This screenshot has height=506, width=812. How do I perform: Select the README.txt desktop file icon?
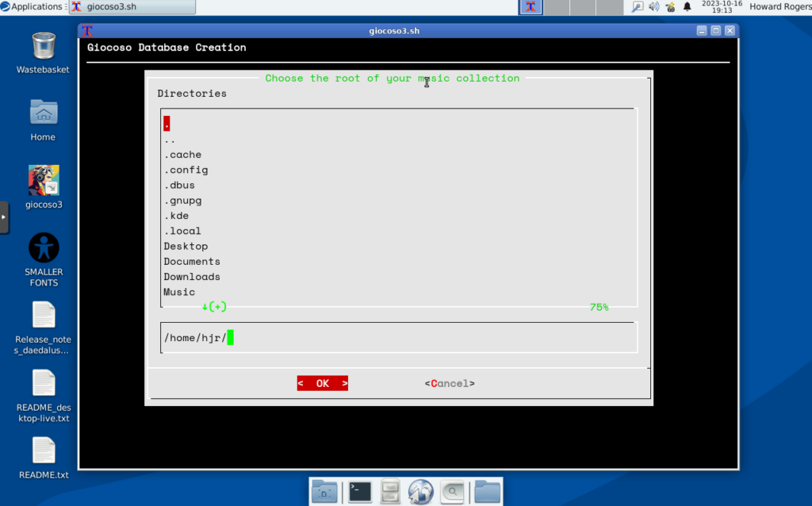pyautogui.click(x=44, y=450)
